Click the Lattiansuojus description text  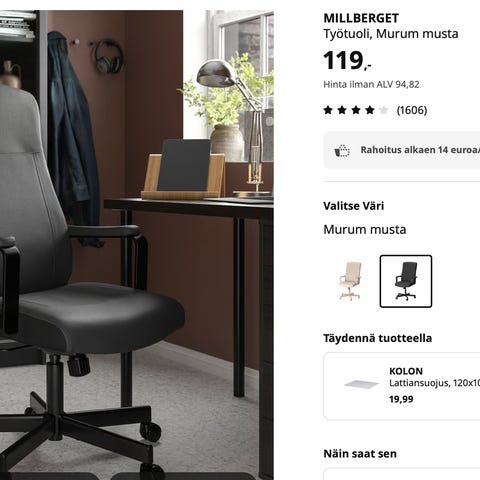tap(434, 383)
